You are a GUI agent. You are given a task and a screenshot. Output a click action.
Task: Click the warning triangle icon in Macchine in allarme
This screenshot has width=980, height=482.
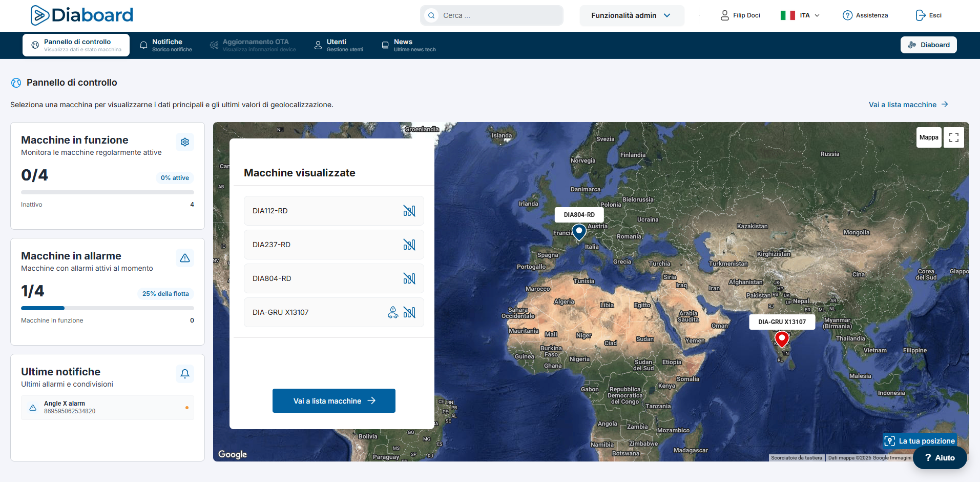[185, 258]
